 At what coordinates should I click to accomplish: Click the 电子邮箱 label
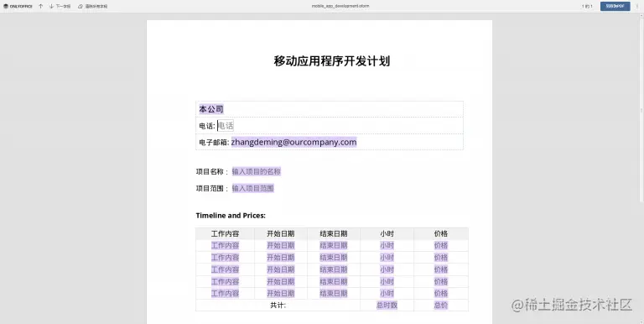tap(214, 142)
